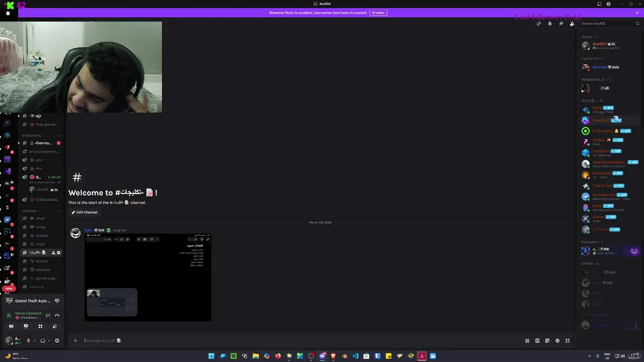Open Eykl's avatar in the message
Viewport: 644px width, 362px height.
tap(75, 233)
